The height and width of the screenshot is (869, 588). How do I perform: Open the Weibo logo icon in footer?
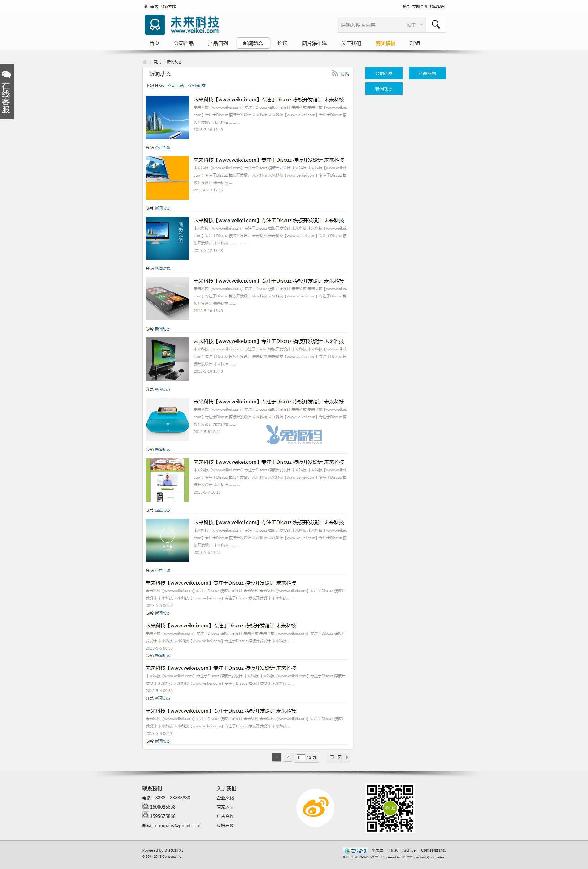(315, 808)
